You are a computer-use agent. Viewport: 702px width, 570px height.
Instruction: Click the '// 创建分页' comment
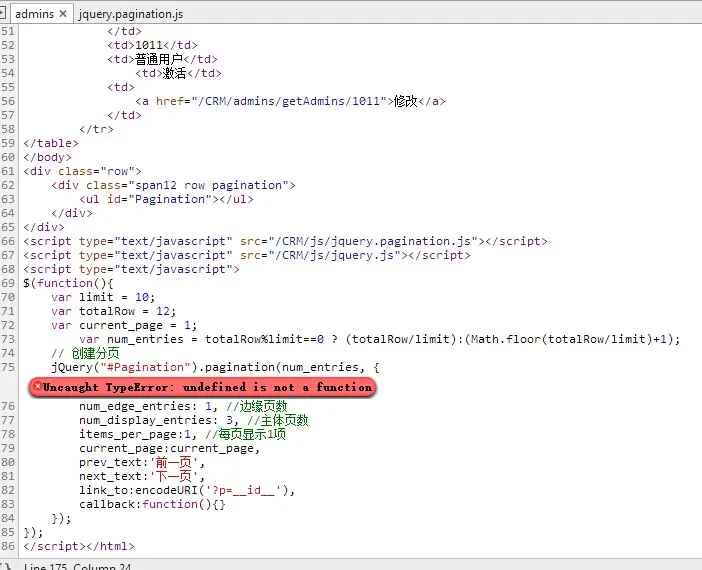click(86, 353)
